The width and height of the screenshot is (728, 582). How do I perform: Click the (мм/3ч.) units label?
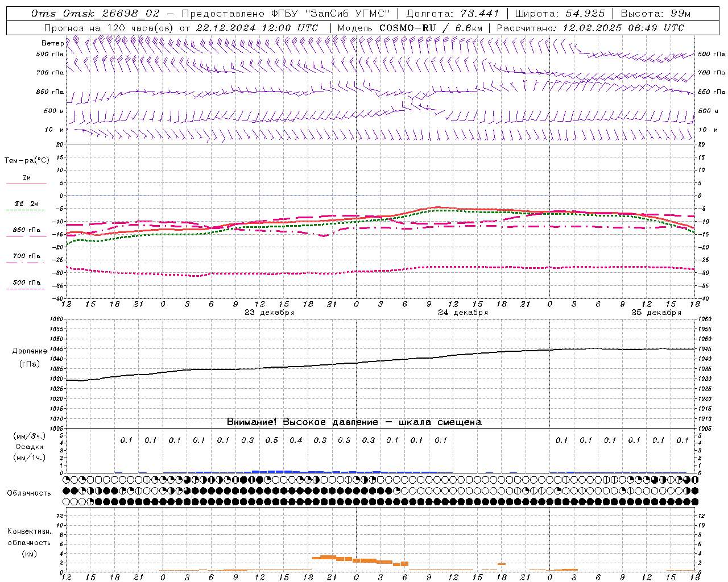pyautogui.click(x=30, y=436)
